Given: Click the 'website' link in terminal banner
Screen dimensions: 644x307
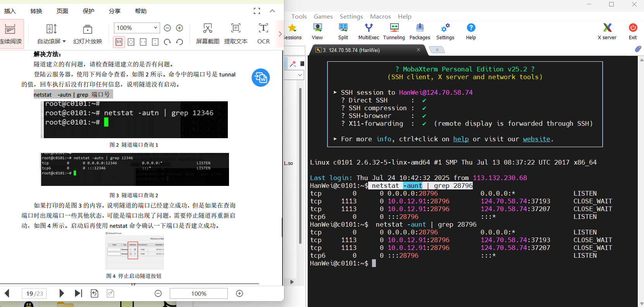Looking at the screenshot, I should point(537,139).
